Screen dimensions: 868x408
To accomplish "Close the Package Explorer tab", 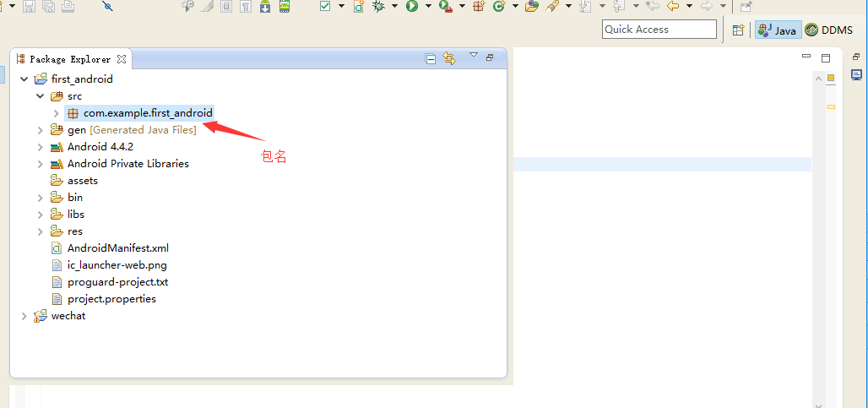I will coord(122,58).
